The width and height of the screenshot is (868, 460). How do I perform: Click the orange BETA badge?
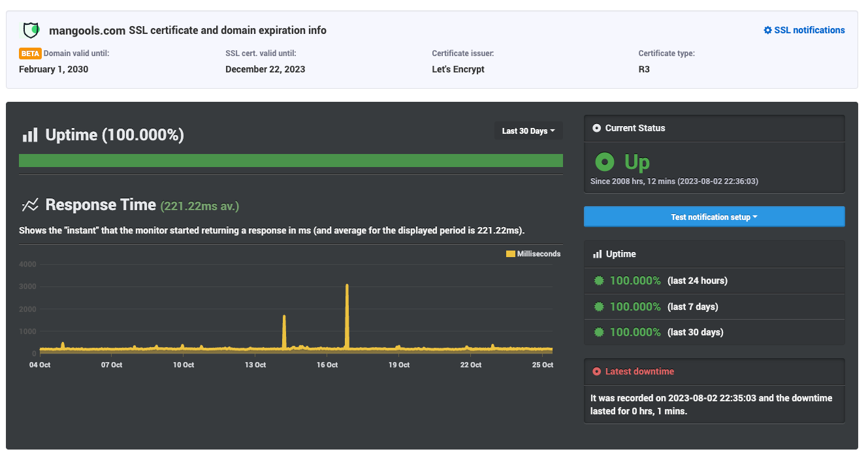tap(30, 54)
